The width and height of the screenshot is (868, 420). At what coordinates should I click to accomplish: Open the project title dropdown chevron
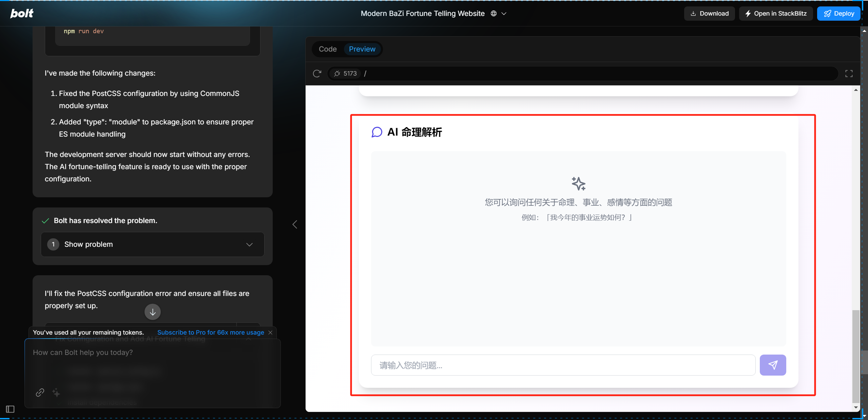pyautogui.click(x=503, y=14)
